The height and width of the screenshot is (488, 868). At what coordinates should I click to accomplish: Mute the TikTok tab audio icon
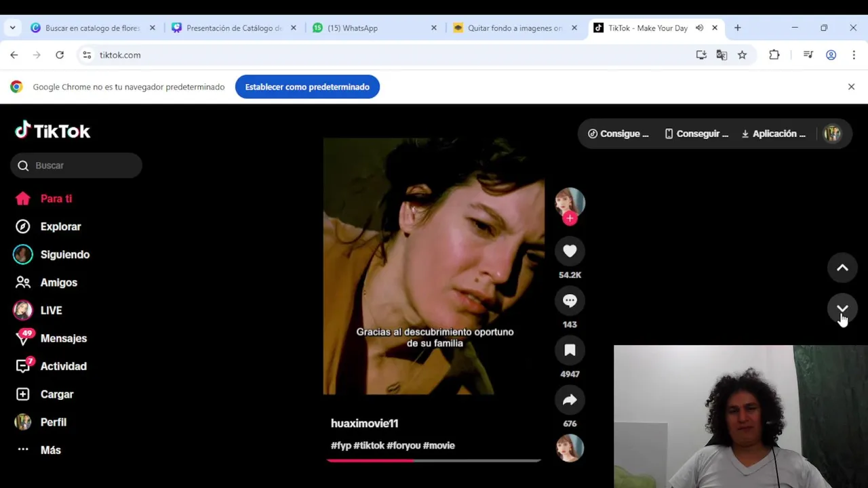pos(699,28)
